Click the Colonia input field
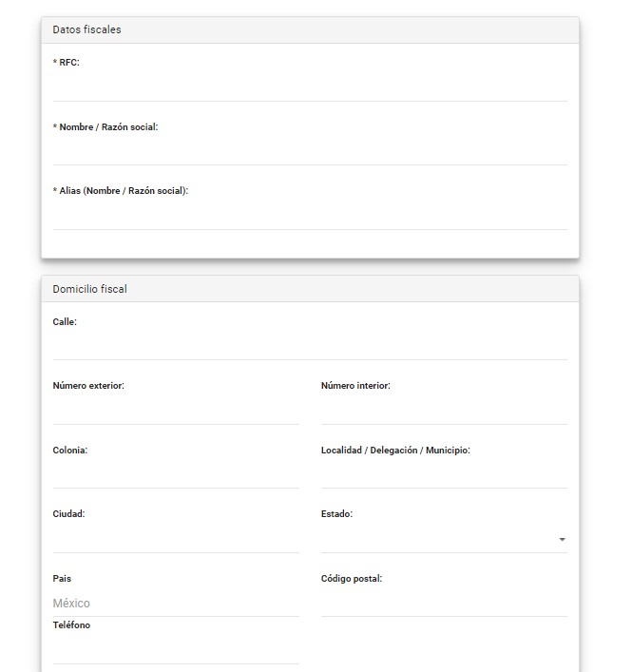Viewport: 631px width, 672px height. (176, 475)
